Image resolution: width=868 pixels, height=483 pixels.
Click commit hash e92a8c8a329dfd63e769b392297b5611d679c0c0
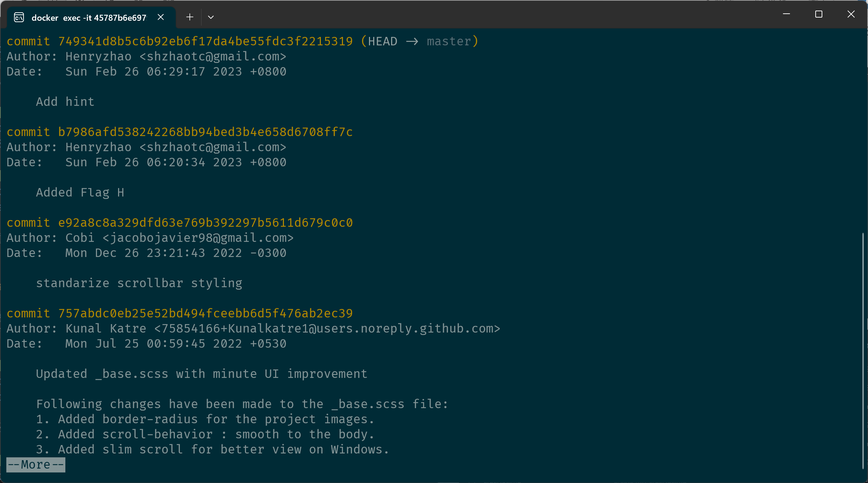206,223
